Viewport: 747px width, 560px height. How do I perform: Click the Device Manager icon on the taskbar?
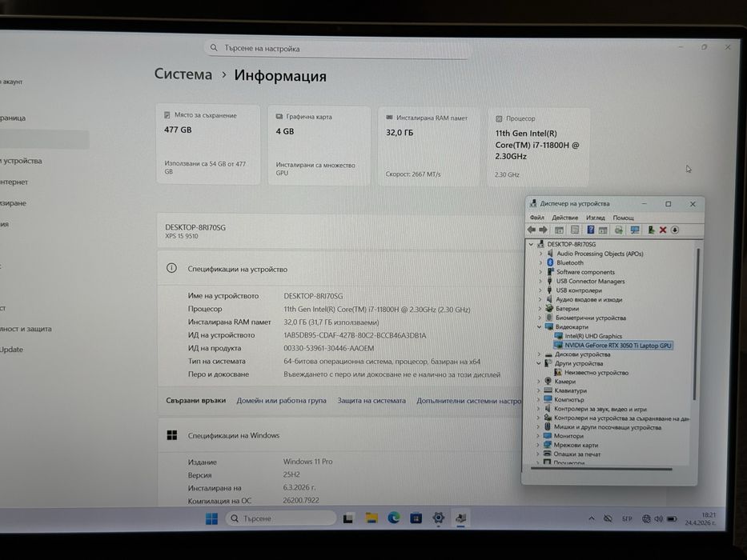pyautogui.click(x=460, y=518)
